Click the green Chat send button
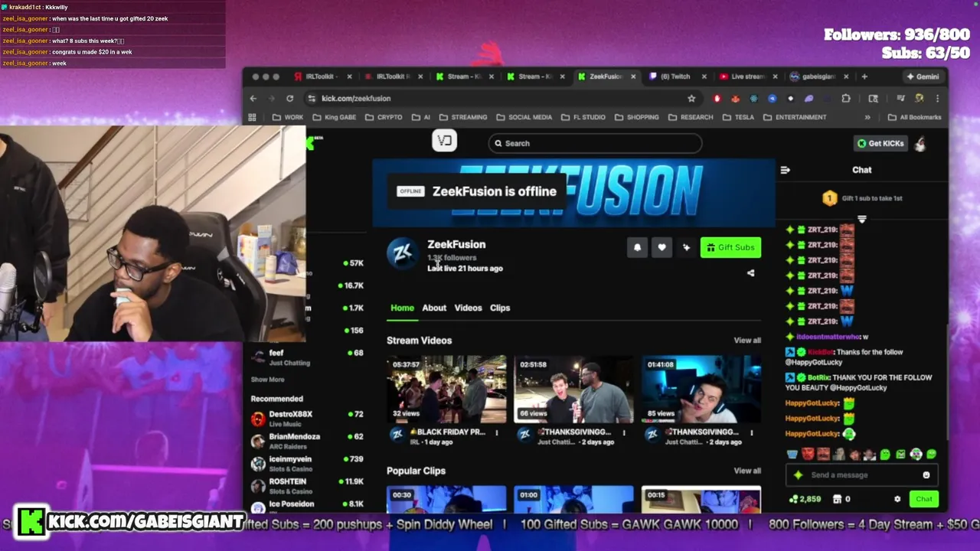Image resolution: width=980 pixels, height=551 pixels. (x=924, y=499)
